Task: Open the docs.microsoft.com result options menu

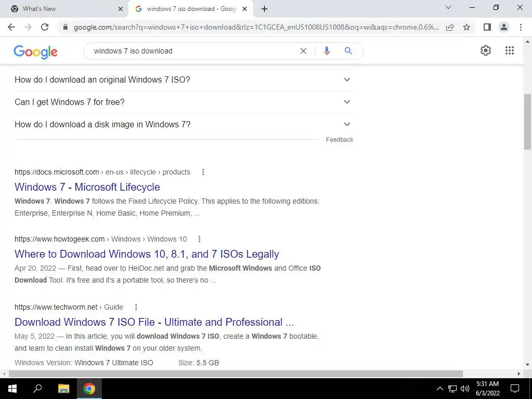Action: click(203, 172)
